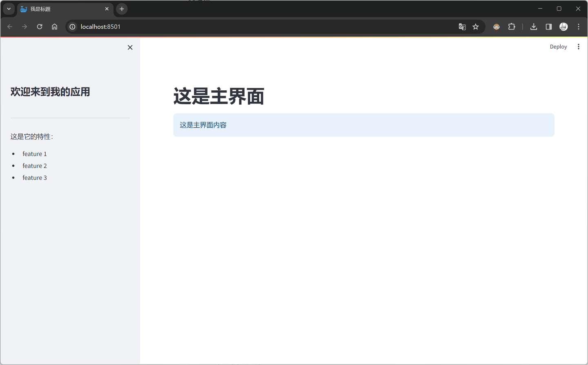Click the Deploy button

click(558, 46)
